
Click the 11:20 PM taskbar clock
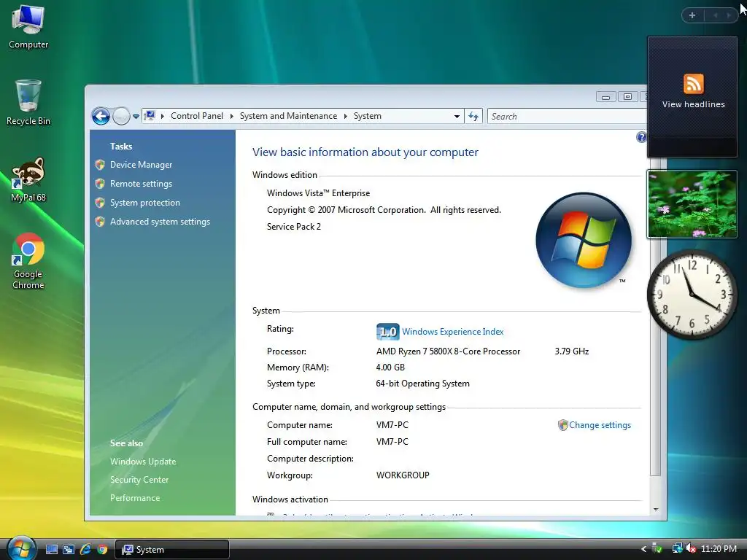(719, 548)
